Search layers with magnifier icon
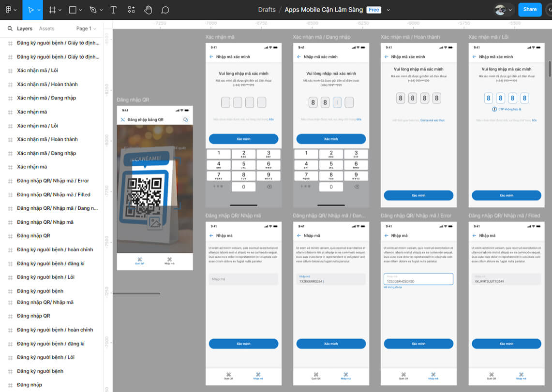Image resolution: width=552 pixels, height=392 pixels. click(10, 29)
